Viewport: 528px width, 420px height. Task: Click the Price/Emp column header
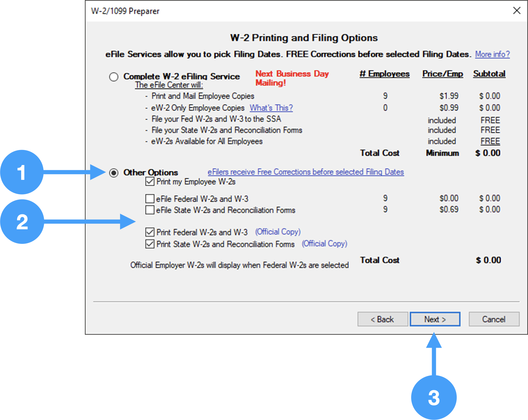[x=442, y=74]
